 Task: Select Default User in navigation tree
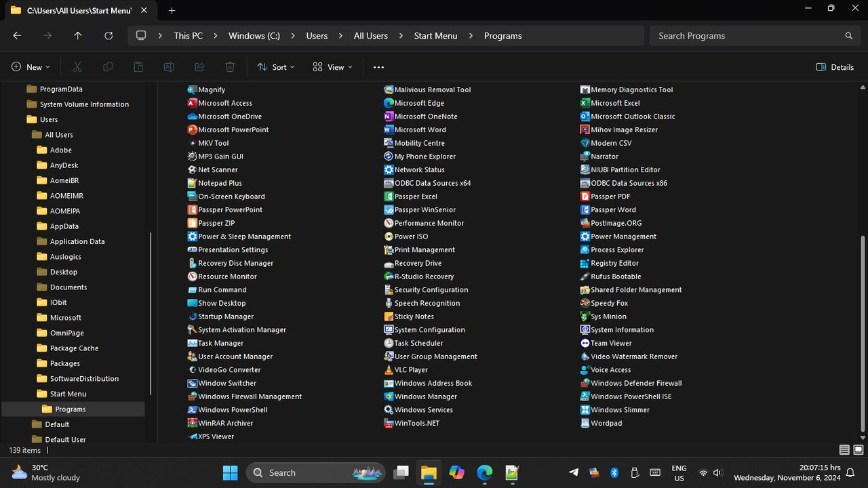65,440
